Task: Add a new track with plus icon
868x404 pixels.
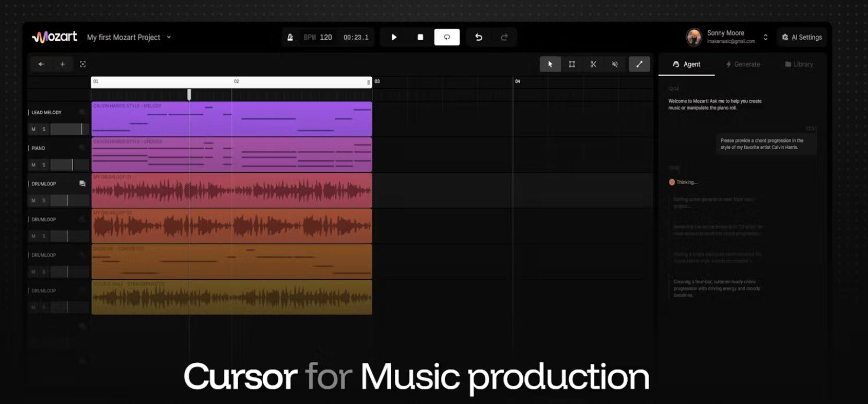Action: (62, 64)
